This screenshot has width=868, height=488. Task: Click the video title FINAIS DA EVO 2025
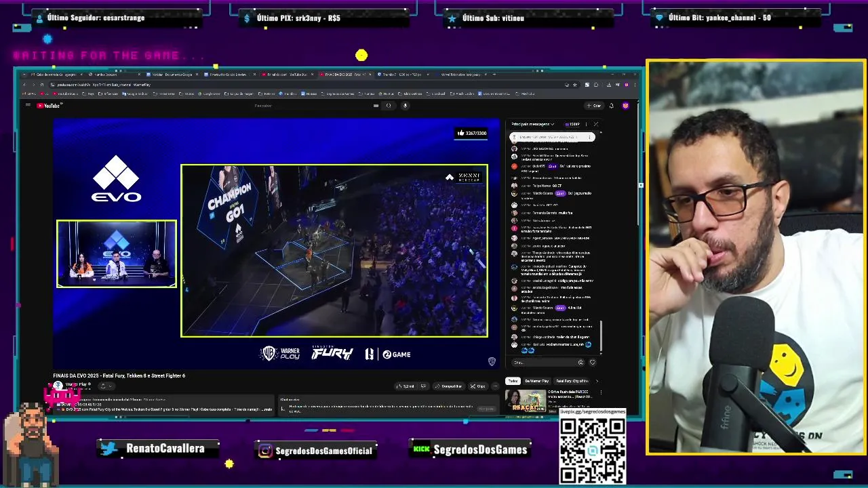coord(119,375)
